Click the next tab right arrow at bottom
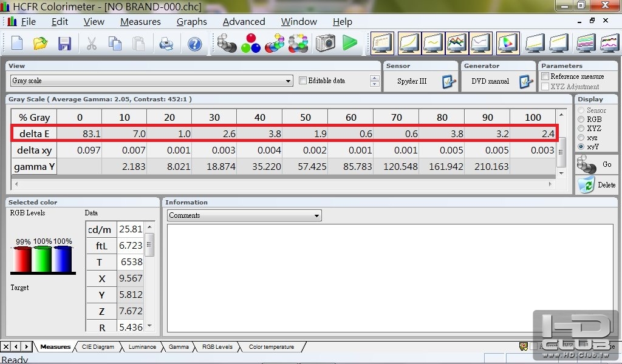 [27, 347]
